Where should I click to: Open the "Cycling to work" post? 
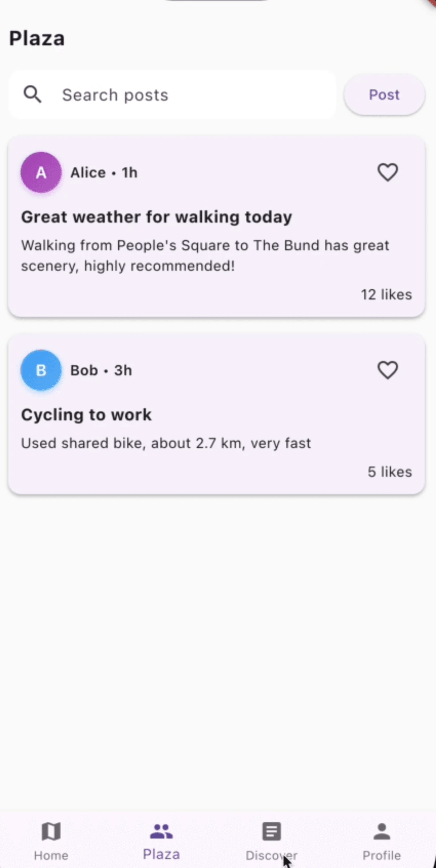86,415
